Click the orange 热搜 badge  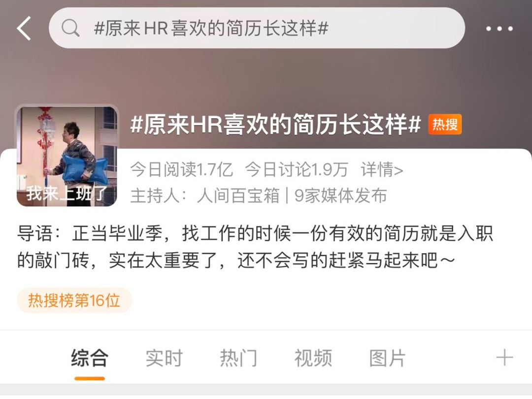(x=445, y=125)
